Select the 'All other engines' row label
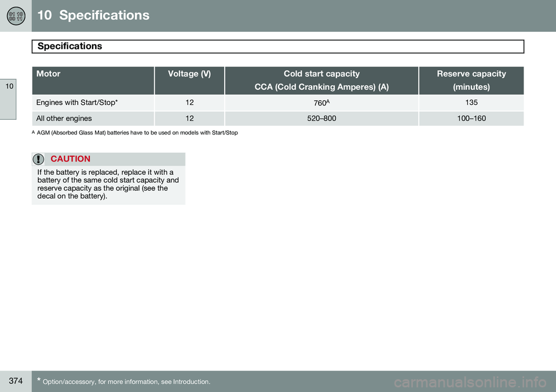The image size is (556, 392). [64, 118]
